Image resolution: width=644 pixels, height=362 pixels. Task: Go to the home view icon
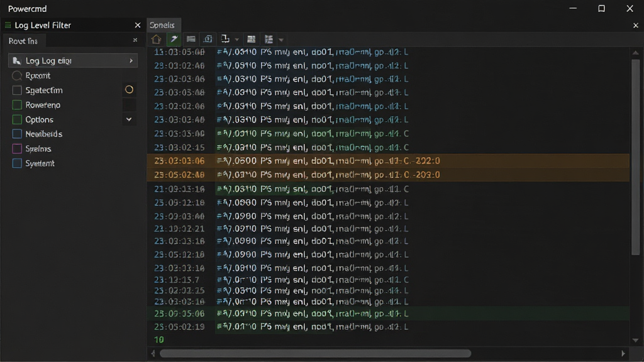(156, 40)
